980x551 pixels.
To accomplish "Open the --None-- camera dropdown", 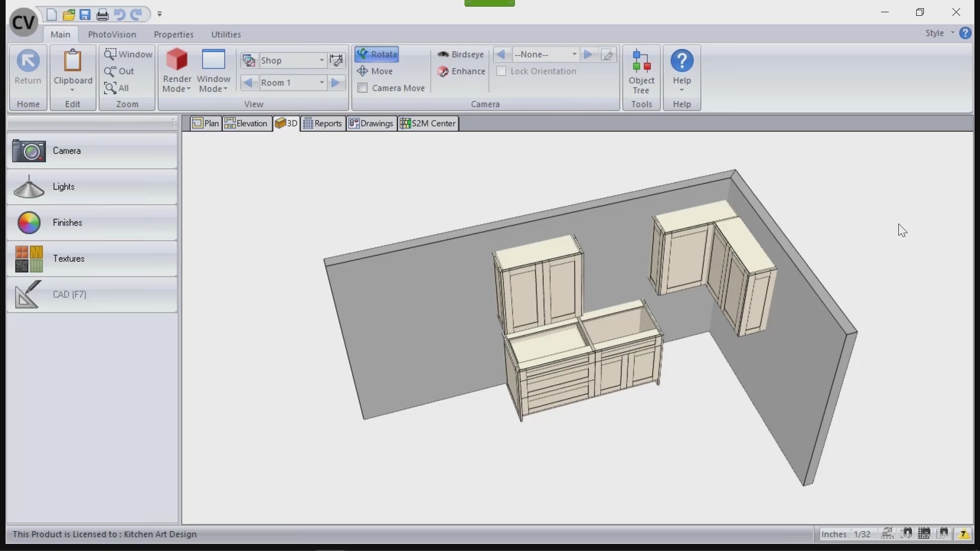I will pos(574,54).
